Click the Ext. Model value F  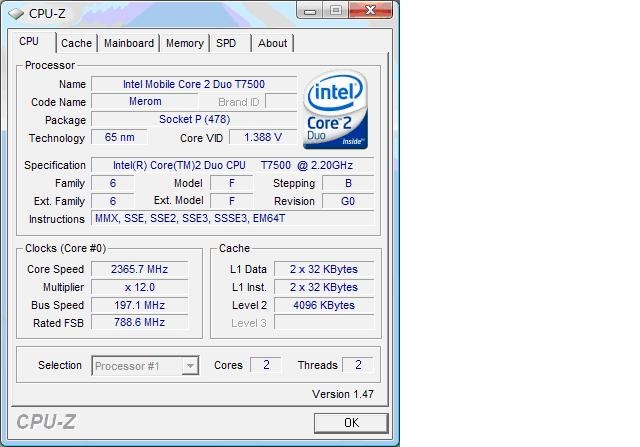click(231, 201)
